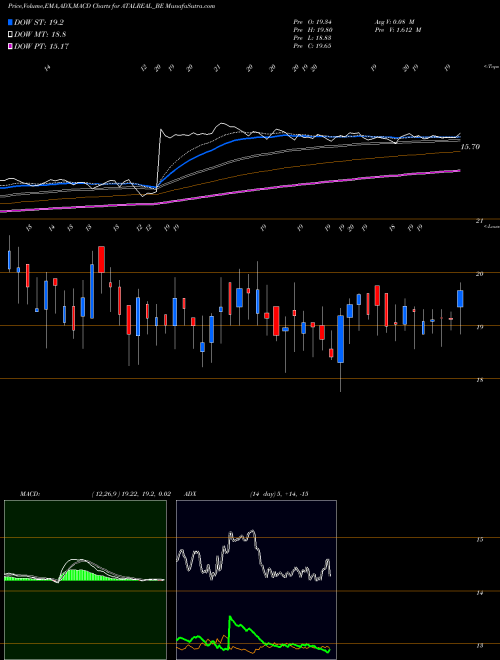Click the 18 price axis label
The width and height of the screenshot is (500, 660).
coord(479,380)
